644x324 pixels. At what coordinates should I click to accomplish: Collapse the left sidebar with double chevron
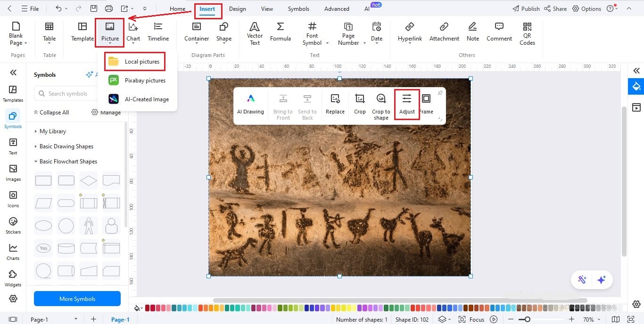(13, 72)
